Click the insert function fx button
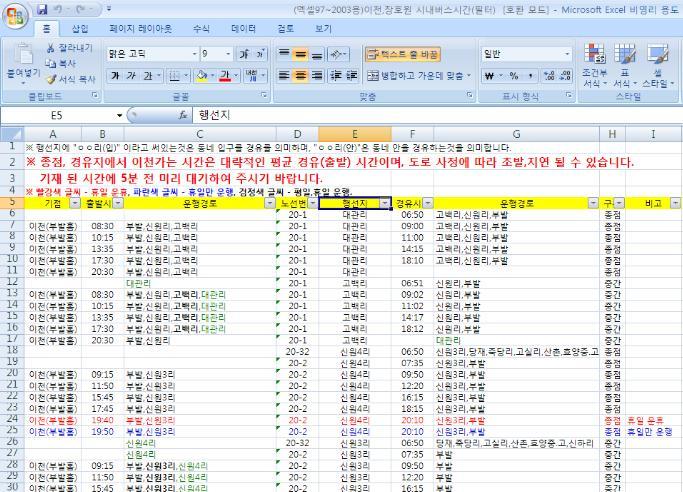The width and height of the screenshot is (683, 492). (x=183, y=115)
